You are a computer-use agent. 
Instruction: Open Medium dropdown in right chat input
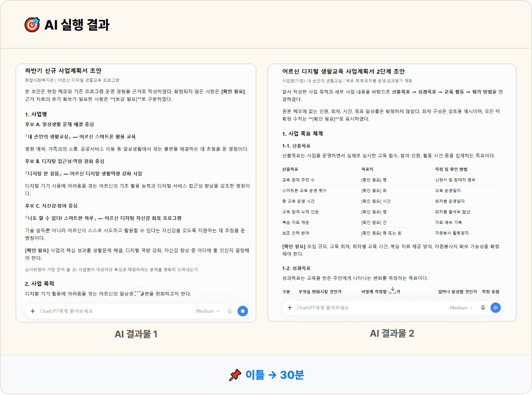[461, 308]
